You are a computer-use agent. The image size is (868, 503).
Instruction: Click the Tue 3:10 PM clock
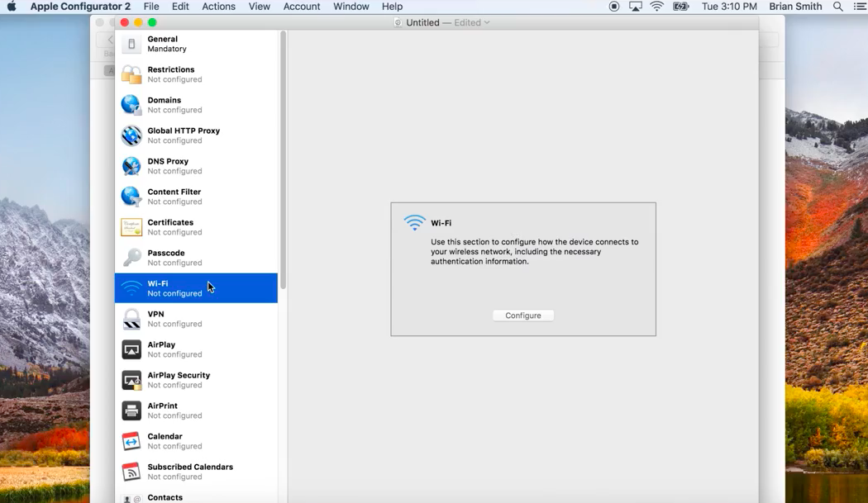pyautogui.click(x=729, y=7)
